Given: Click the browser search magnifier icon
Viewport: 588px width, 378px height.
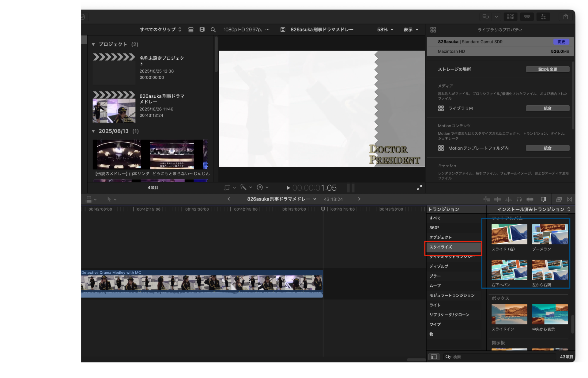Looking at the screenshot, I should point(213,30).
